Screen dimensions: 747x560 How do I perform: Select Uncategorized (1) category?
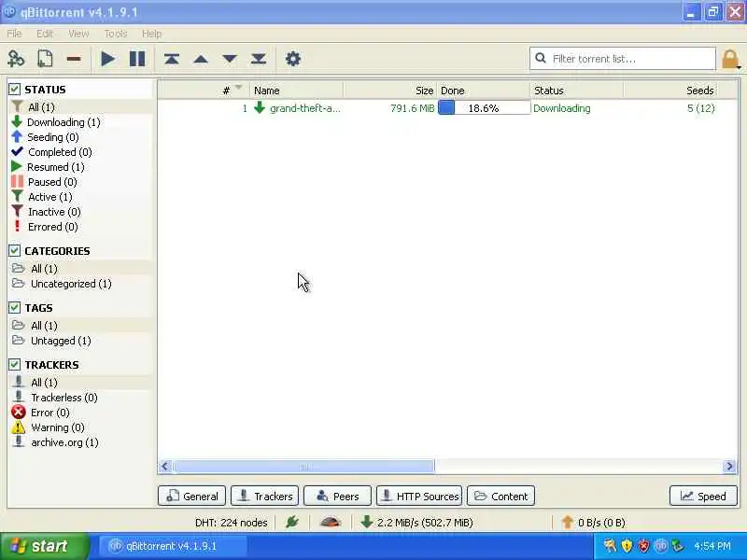pos(71,284)
